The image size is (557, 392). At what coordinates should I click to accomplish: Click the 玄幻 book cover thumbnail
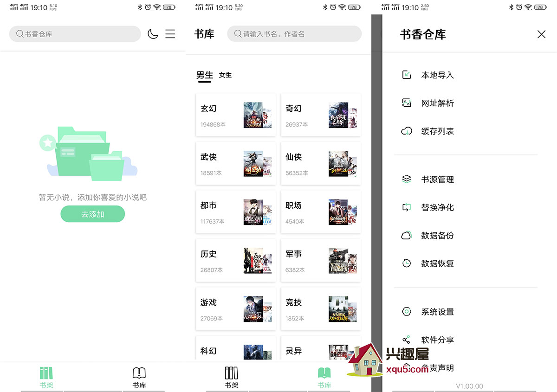tap(258, 115)
